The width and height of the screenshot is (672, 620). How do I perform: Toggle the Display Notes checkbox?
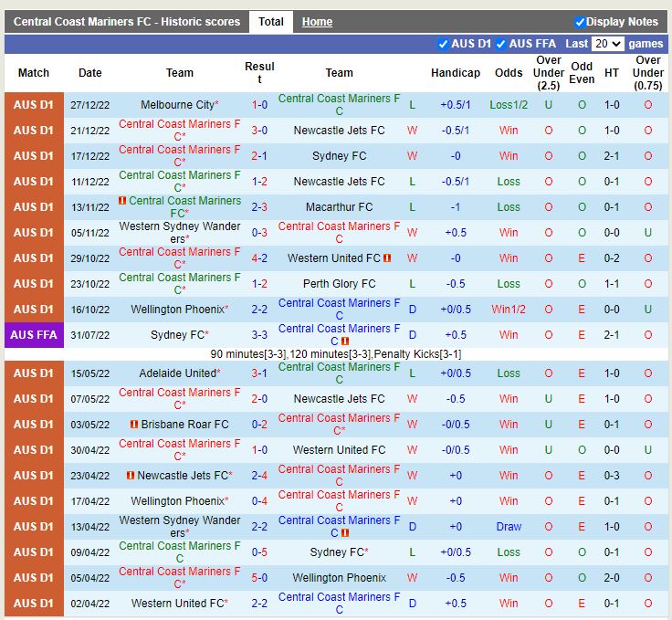click(x=580, y=22)
